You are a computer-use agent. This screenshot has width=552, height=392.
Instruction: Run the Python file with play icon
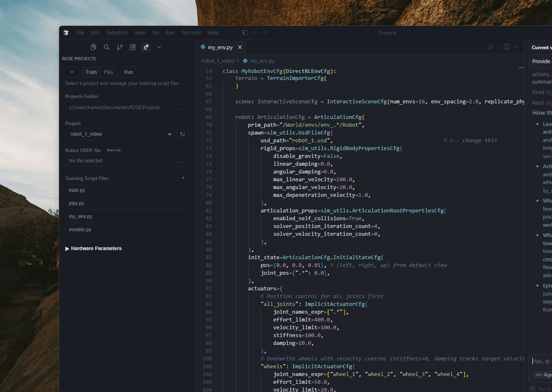click(491, 47)
